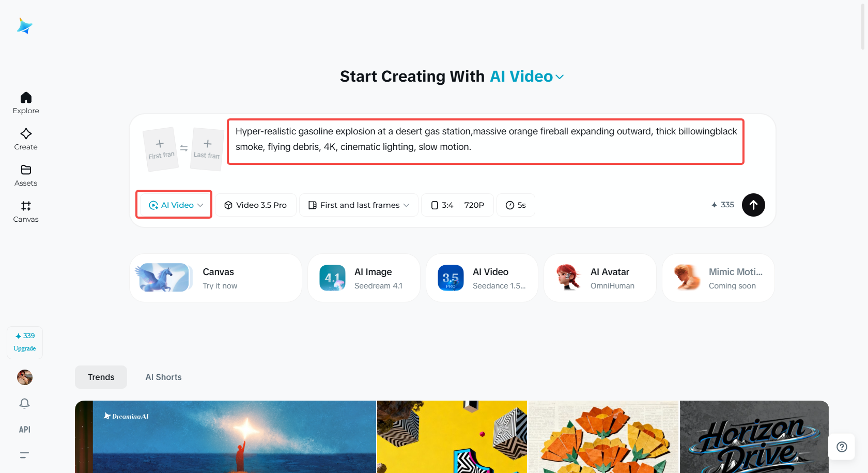This screenshot has width=868, height=473.
Task: Select Create in the sidebar
Action: tap(25, 139)
